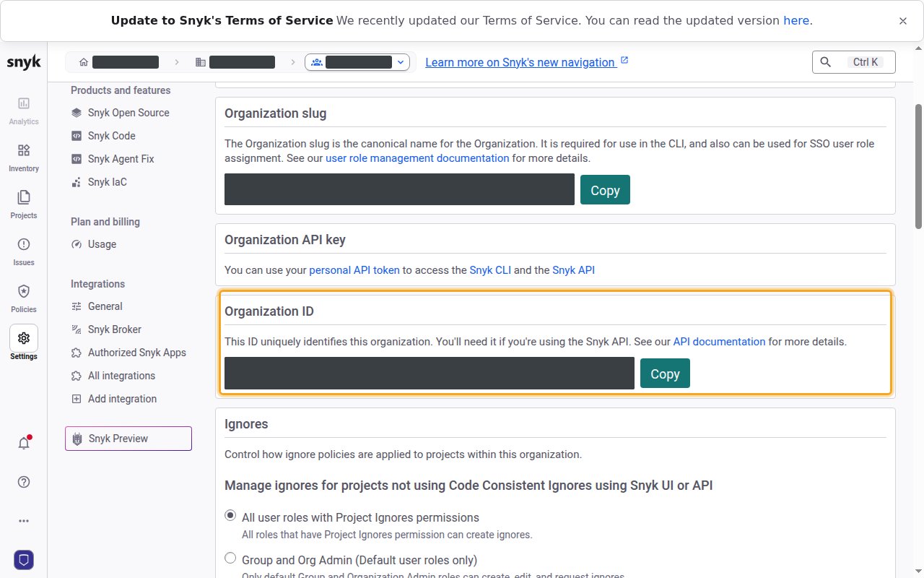Viewport: 924px width, 578px height.
Task: Click the Snyk logo
Action: pos(24,62)
